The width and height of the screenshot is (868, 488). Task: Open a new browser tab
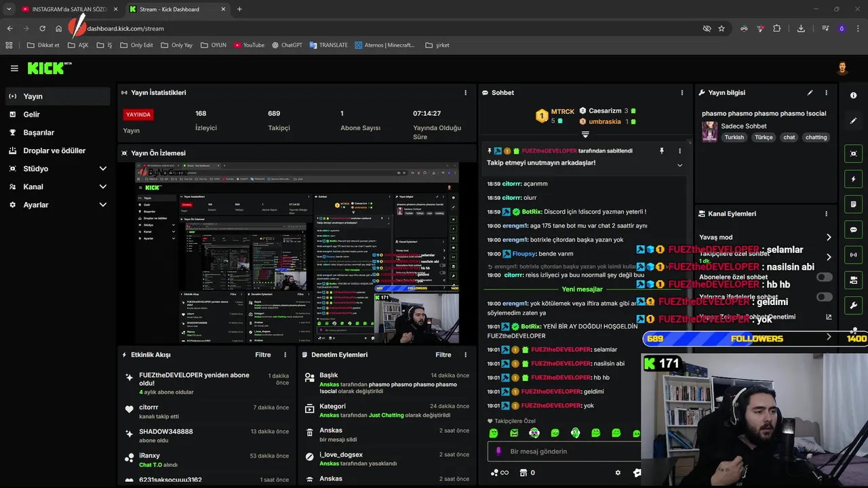tap(239, 9)
